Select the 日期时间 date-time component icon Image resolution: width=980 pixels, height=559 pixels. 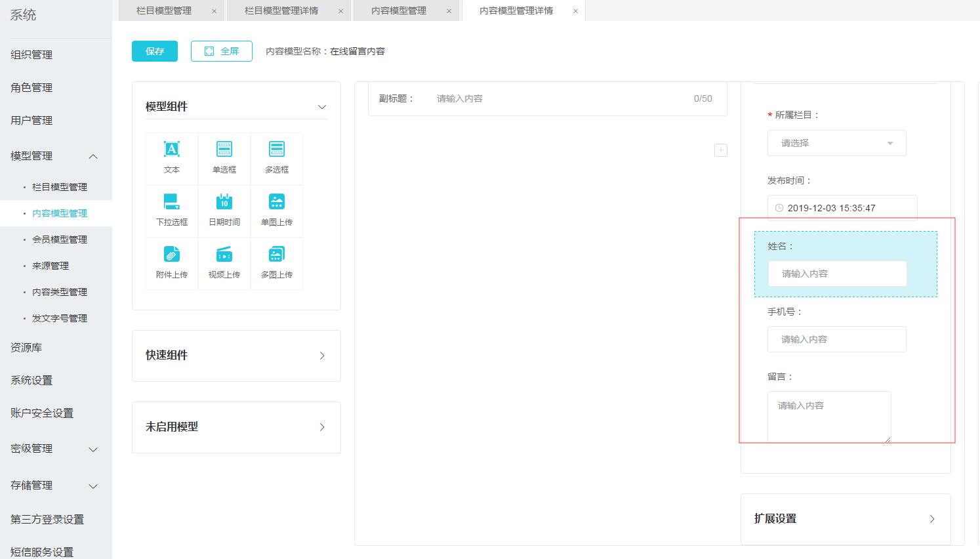[x=224, y=202]
